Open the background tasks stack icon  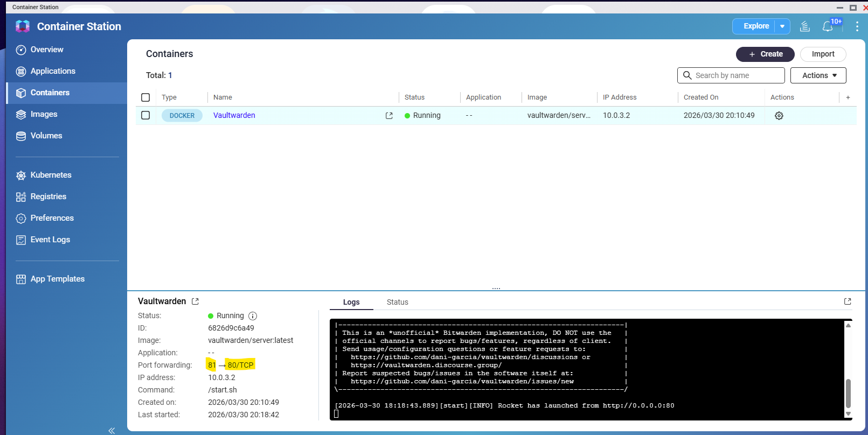coord(805,26)
